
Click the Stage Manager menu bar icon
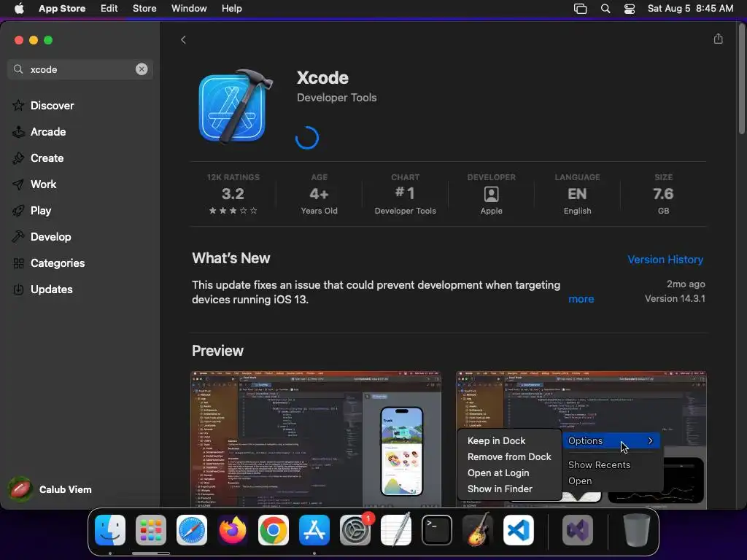(x=580, y=8)
